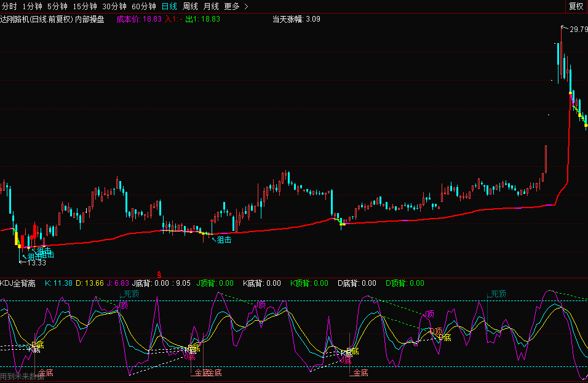Screen dimensions: 588x383
Task: Open the 15分钟 chart period
Action: pos(85,6)
